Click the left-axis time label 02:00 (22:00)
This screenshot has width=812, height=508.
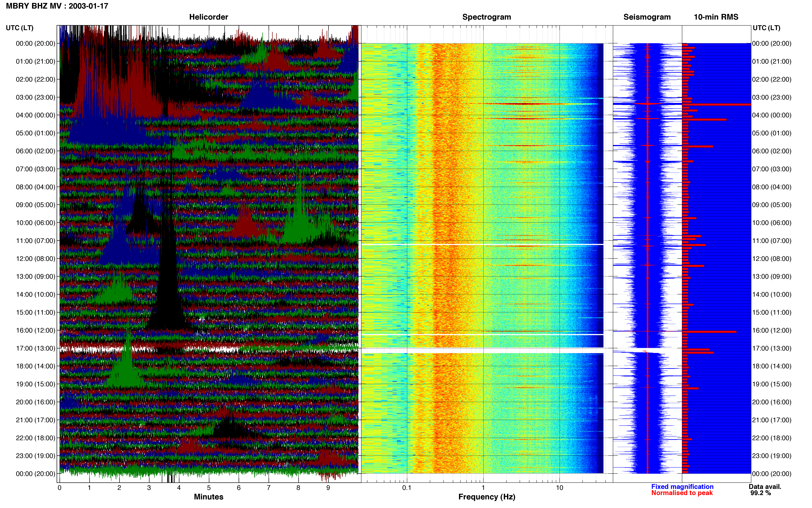[36, 79]
